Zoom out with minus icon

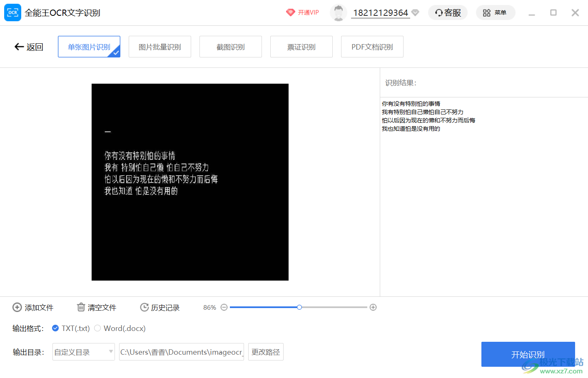(x=224, y=307)
